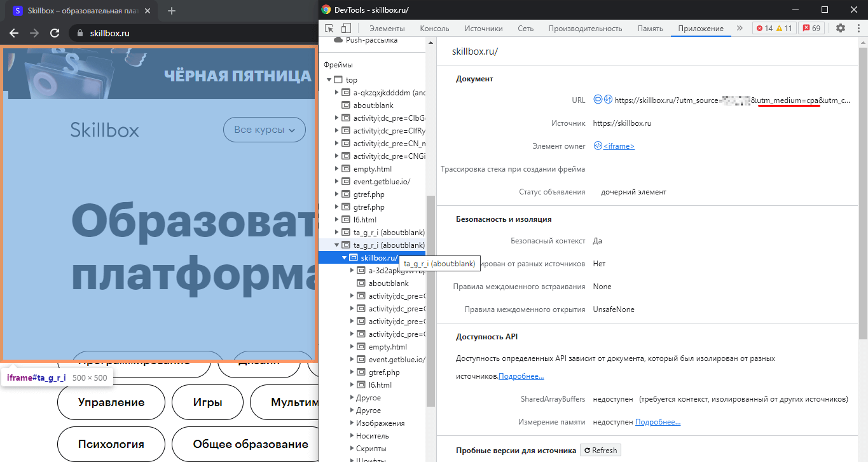Click the URL value https://skillbox.ru/?utm_source
This screenshot has width=868, height=462.
pos(733,100)
